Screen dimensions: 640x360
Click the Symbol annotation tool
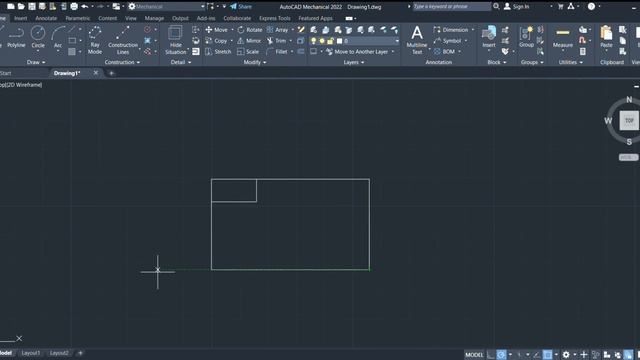pyautogui.click(x=447, y=41)
